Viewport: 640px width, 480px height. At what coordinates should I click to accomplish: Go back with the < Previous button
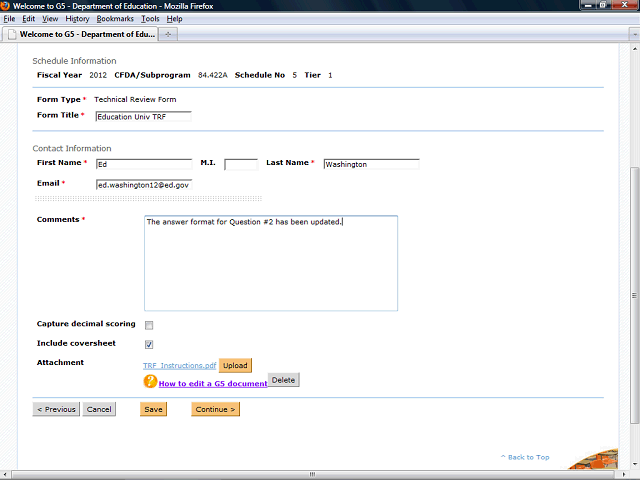pyautogui.click(x=56, y=409)
